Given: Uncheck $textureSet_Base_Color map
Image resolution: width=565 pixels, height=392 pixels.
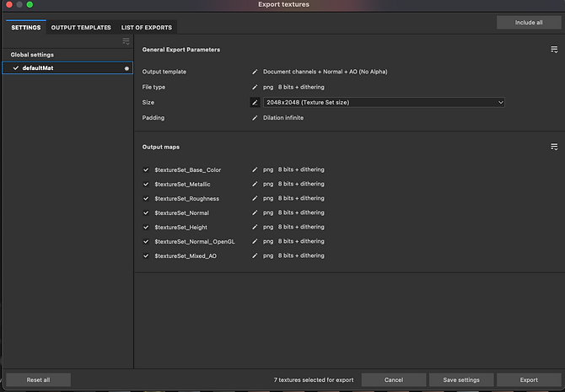Looking at the screenshot, I should click(146, 169).
